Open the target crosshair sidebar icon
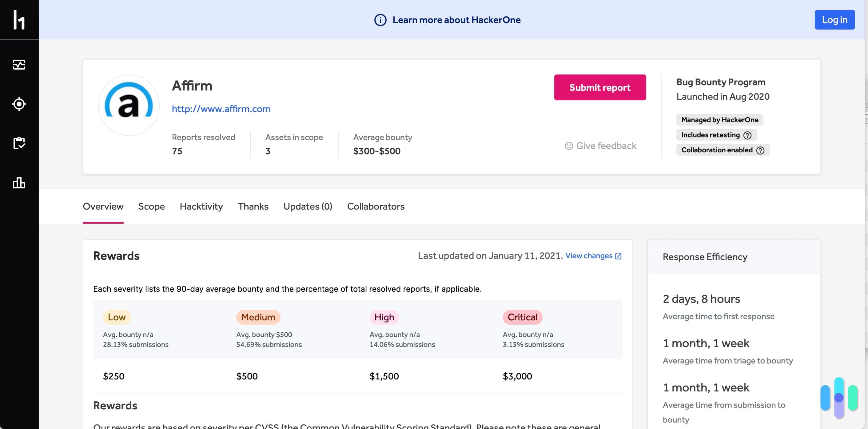Image resolution: width=868 pixels, height=429 pixels. coord(19,104)
